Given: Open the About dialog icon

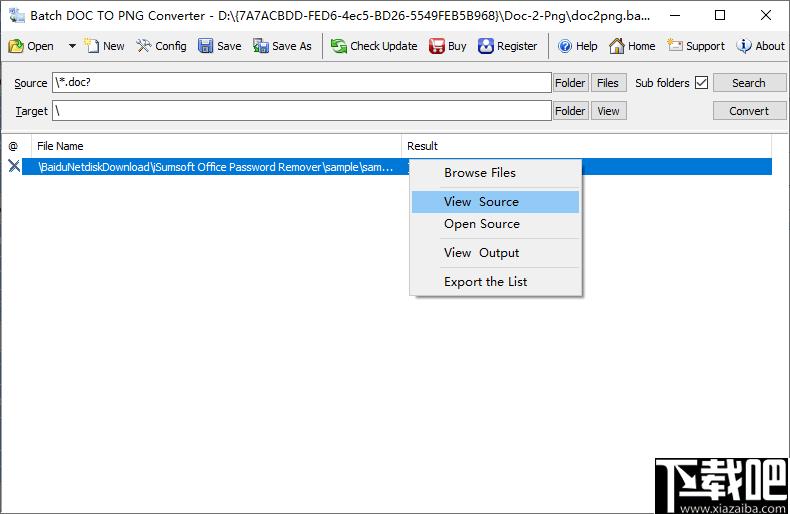Looking at the screenshot, I should [744, 46].
